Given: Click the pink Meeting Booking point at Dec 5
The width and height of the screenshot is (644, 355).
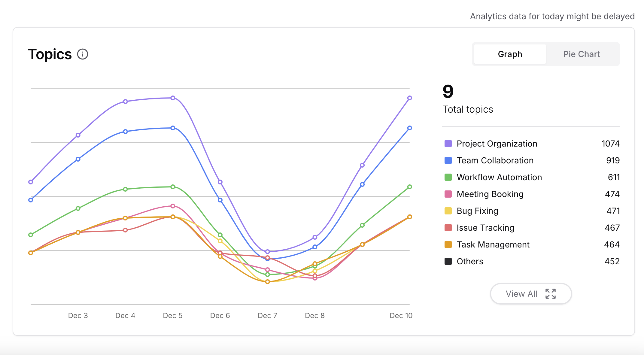Looking at the screenshot, I should pos(173,206).
